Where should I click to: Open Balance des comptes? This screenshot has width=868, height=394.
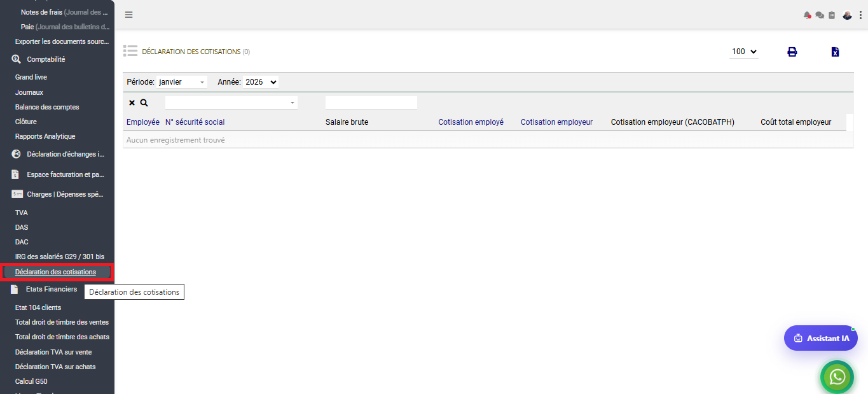[47, 107]
